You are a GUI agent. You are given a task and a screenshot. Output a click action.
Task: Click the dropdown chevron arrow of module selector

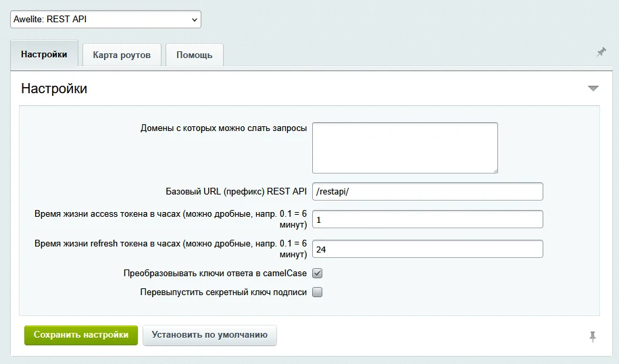point(194,20)
